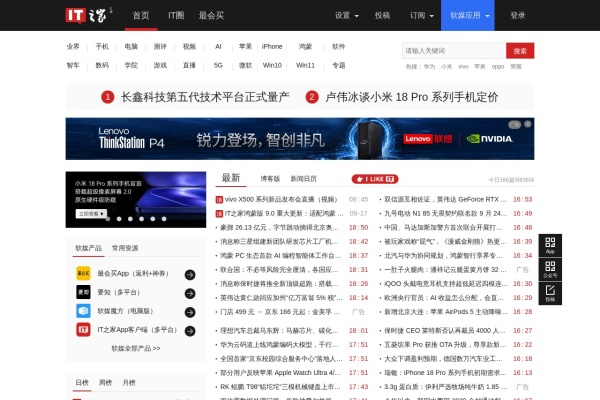This screenshot has height=400, width=600.
Task: Open the 软媒全部产品 >> link
Action: [x=136, y=348]
